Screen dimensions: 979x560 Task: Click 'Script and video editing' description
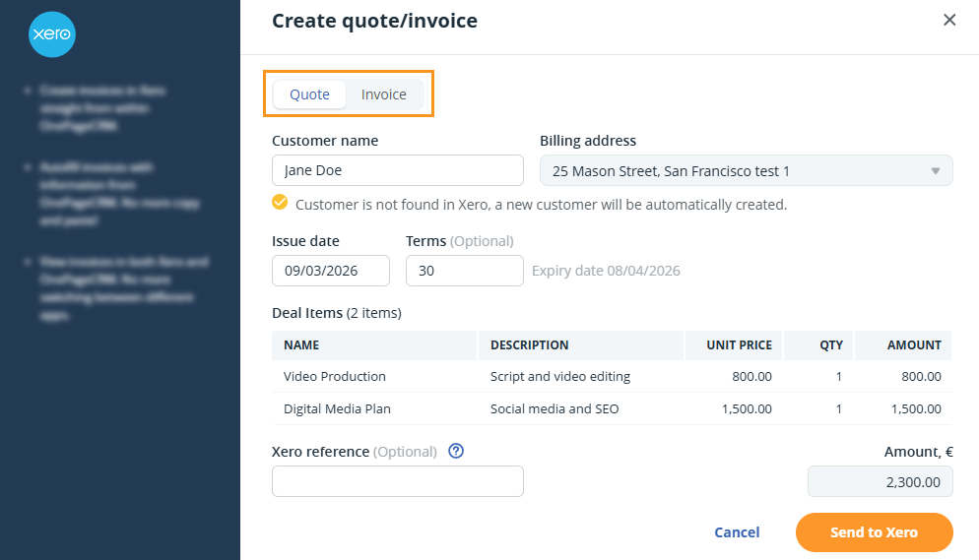click(560, 377)
